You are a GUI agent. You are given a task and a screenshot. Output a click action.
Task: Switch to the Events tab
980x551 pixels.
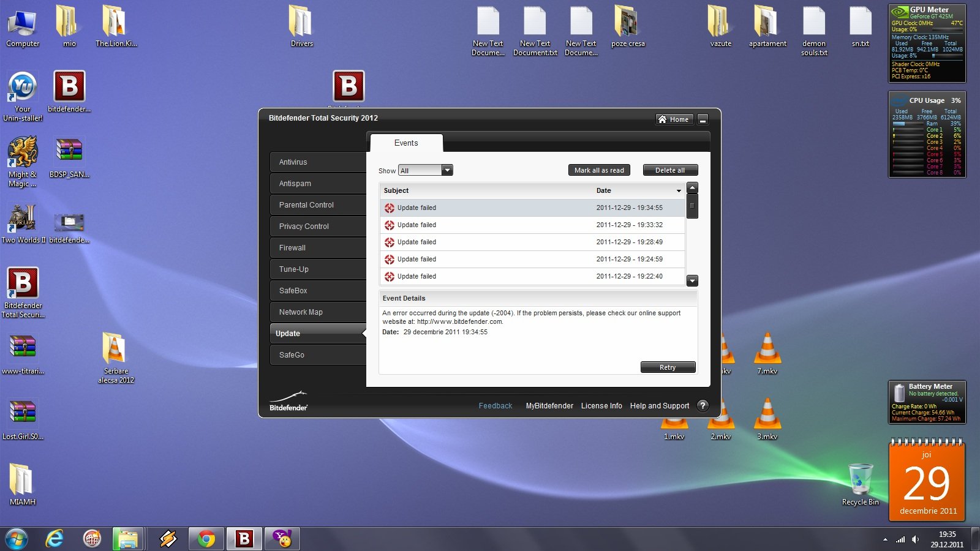[406, 143]
